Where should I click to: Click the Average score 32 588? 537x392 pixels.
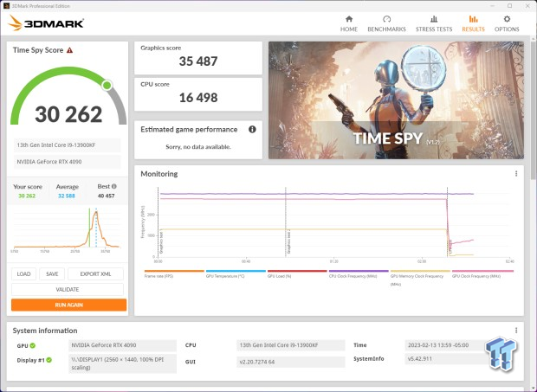[x=67, y=196]
